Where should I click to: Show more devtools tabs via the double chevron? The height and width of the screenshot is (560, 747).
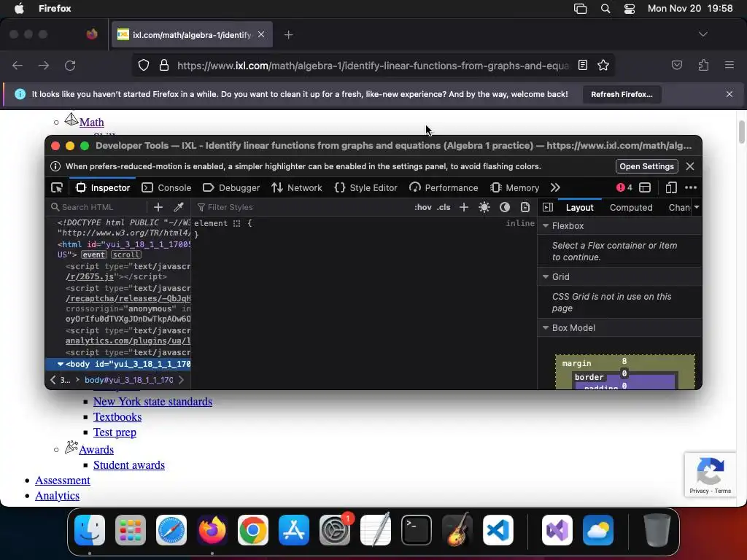click(x=555, y=187)
